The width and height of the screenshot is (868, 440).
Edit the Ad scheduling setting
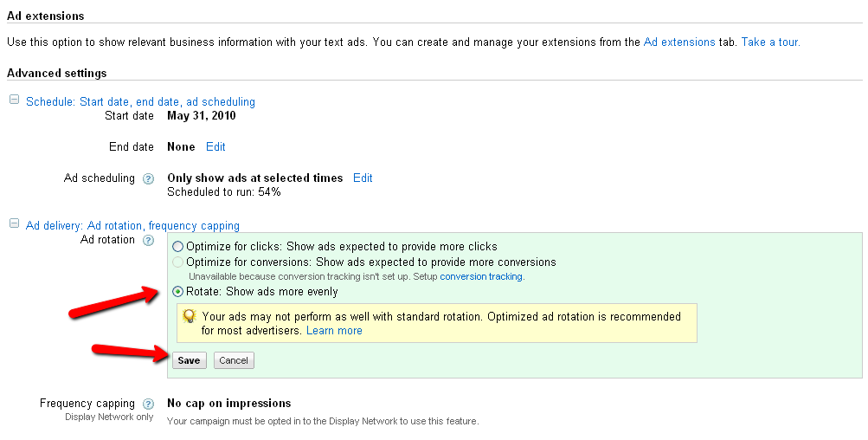click(x=363, y=178)
